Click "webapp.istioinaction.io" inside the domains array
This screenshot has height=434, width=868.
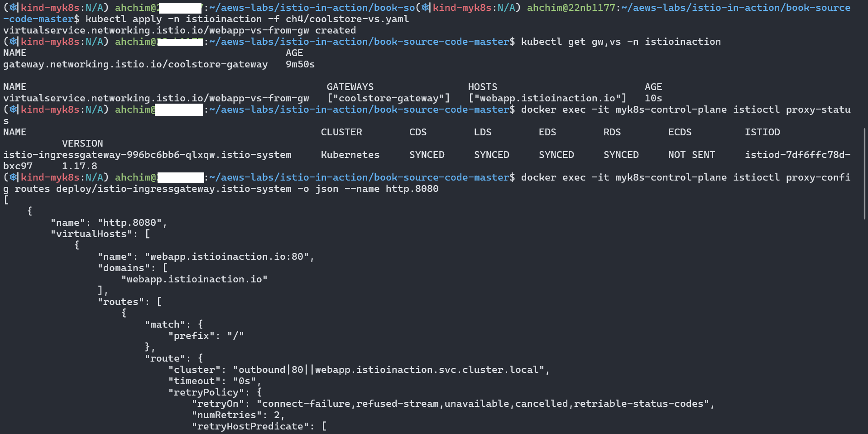[x=194, y=279]
